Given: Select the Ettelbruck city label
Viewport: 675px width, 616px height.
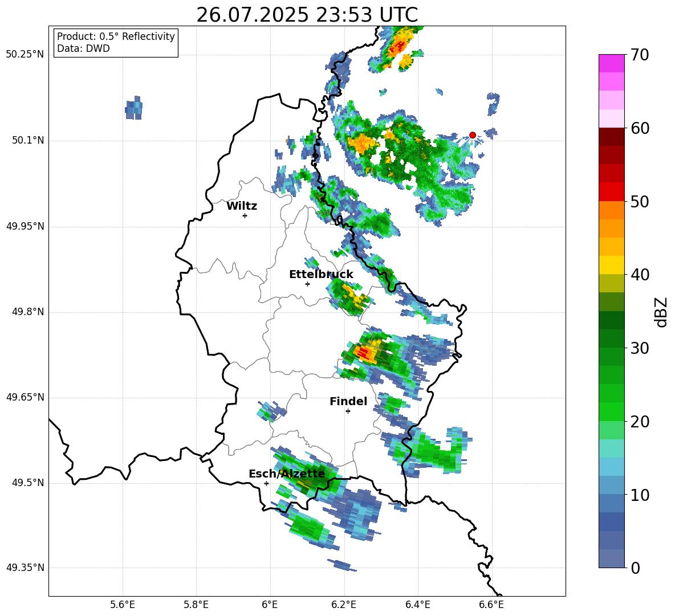Looking at the screenshot, I should [x=321, y=275].
